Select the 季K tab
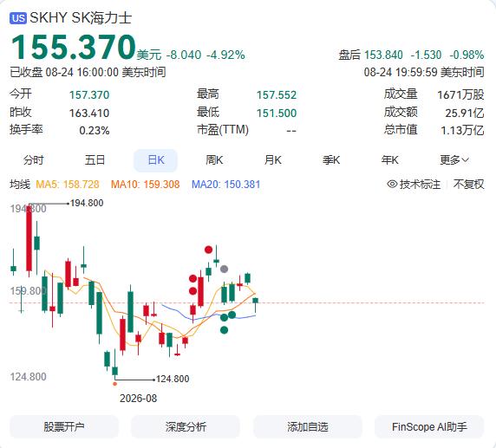 point(331,160)
